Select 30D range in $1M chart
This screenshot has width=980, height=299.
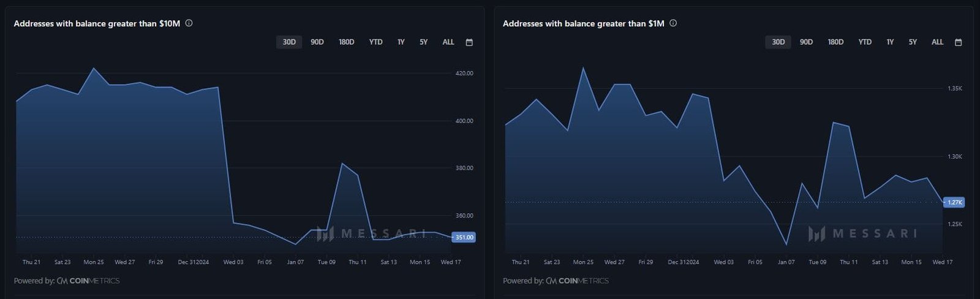(778, 42)
